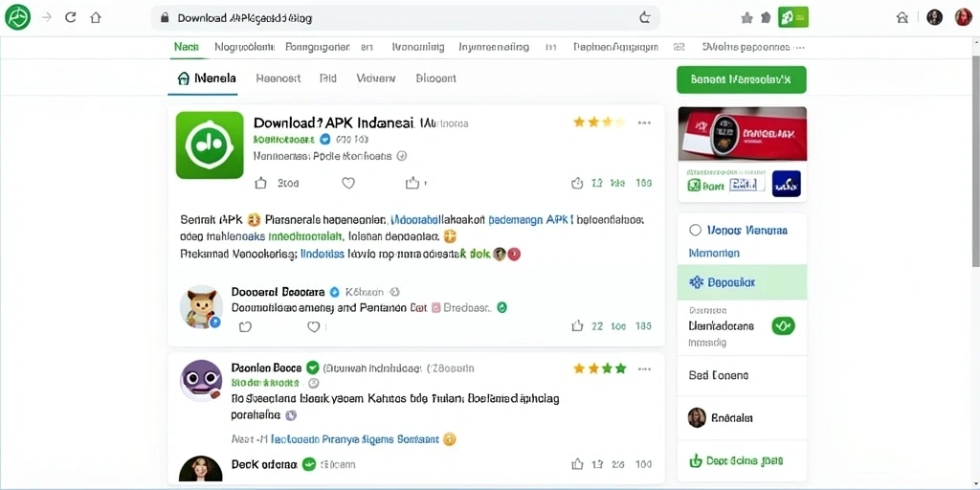Click the heart icon under Dooperal Beooara's comment
The height and width of the screenshot is (490, 980).
[314, 326]
